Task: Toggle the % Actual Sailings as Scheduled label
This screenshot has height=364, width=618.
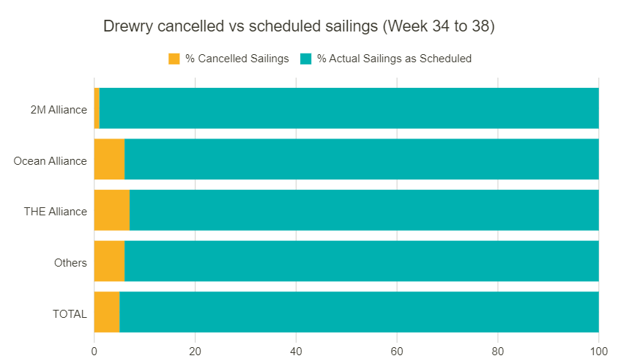Action: pyautogui.click(x=394, y=59)
